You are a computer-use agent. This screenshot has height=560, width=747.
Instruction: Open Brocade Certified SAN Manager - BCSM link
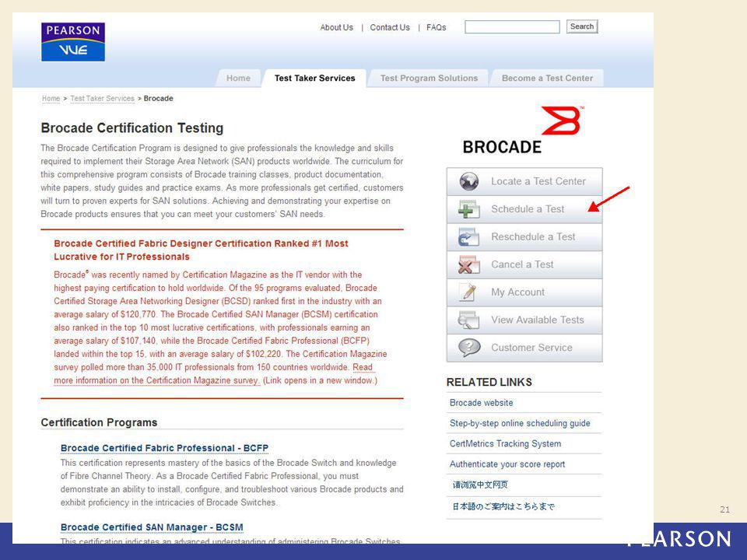pyautogui.click(x=152, y=527)
